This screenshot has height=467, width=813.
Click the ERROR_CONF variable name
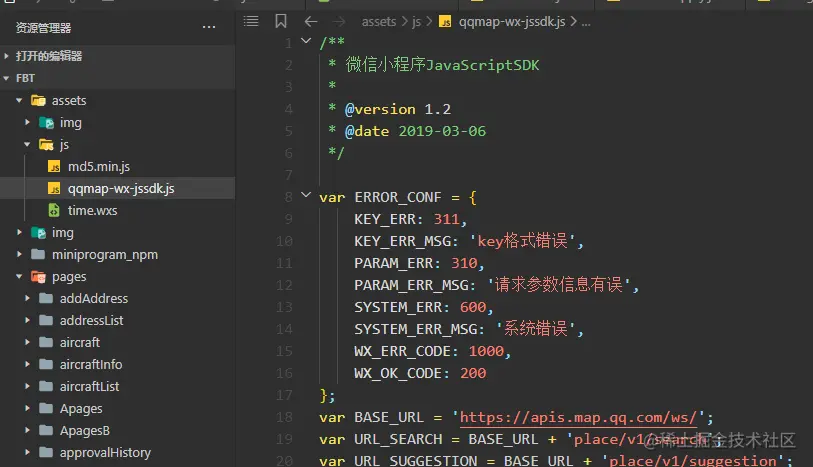(x=398, y=197)
